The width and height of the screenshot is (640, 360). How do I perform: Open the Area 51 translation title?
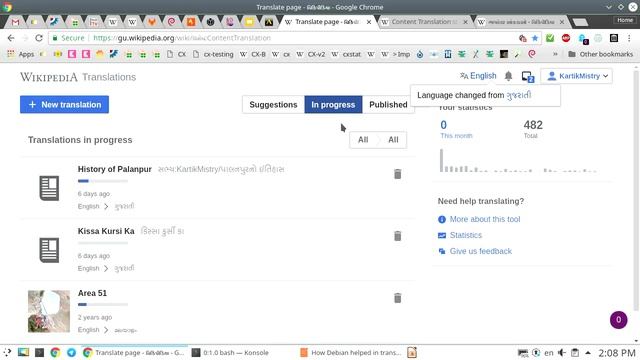point(92,293)
